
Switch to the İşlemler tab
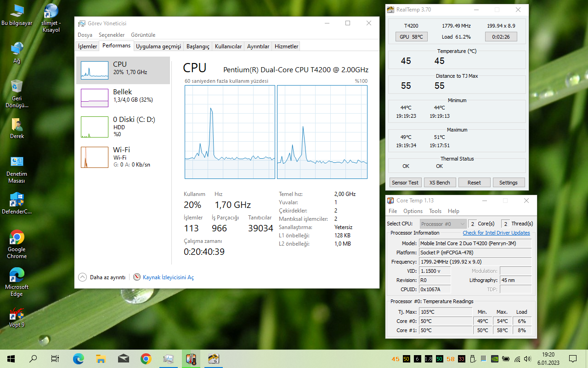tap(87, 46)
